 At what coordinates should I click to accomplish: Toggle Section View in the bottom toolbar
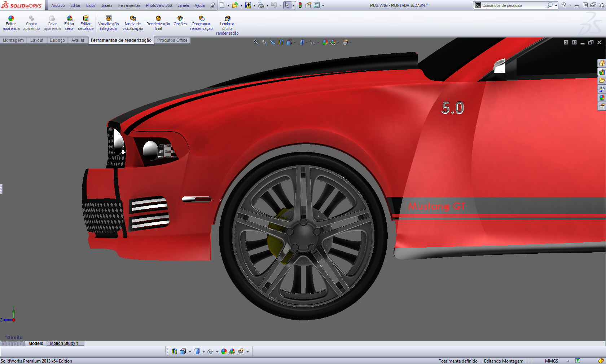175,351
